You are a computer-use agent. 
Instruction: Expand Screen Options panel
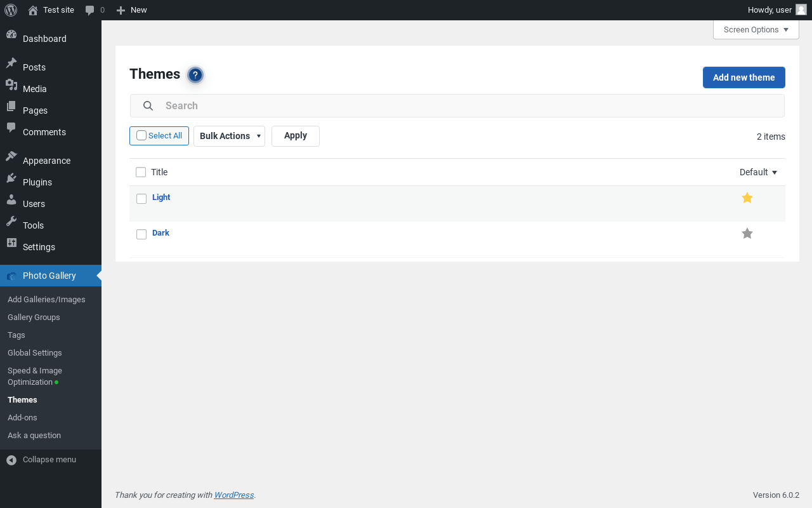pos(756,30)
